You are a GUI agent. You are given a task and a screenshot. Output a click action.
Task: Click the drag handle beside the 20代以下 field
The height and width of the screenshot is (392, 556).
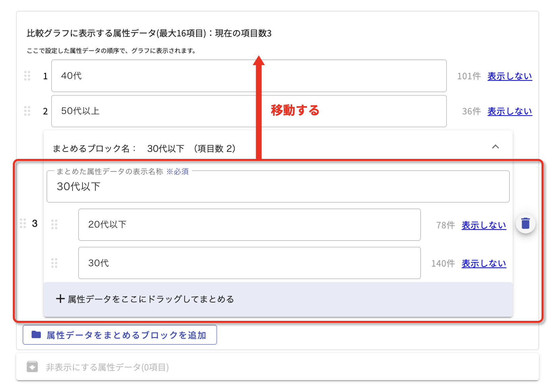(54, 224)
